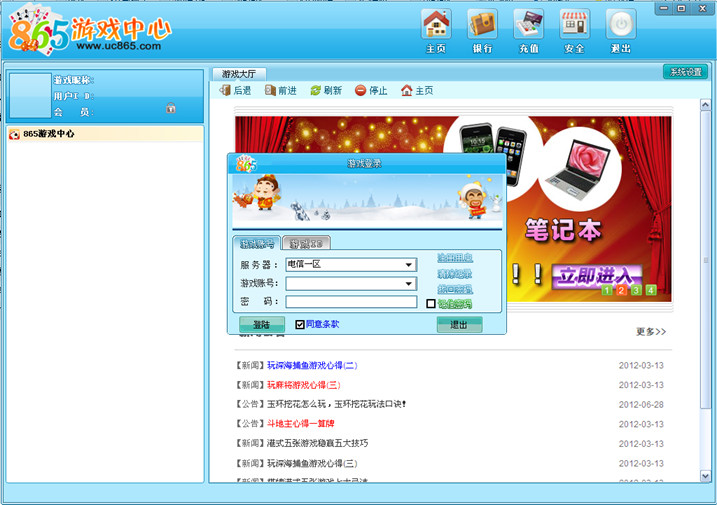Select the 游戏ID login tab
This screenshot has width=717, height=505.
(x=306, y=243)
